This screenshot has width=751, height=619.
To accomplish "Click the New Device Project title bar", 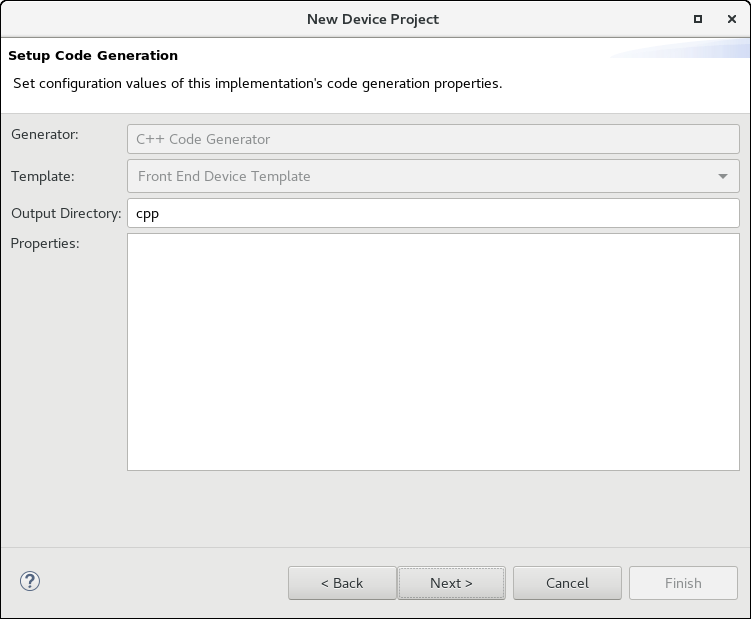I will (372, 18).
